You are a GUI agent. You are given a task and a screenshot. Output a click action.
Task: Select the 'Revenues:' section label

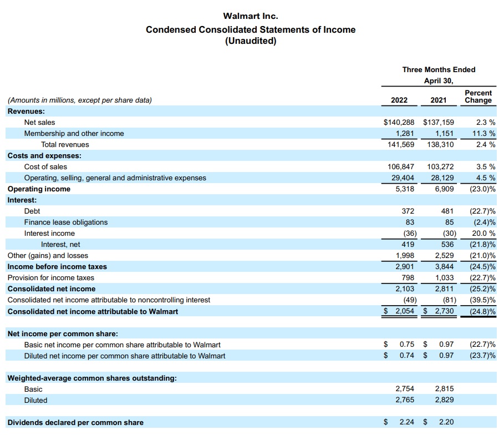(27, 112)
